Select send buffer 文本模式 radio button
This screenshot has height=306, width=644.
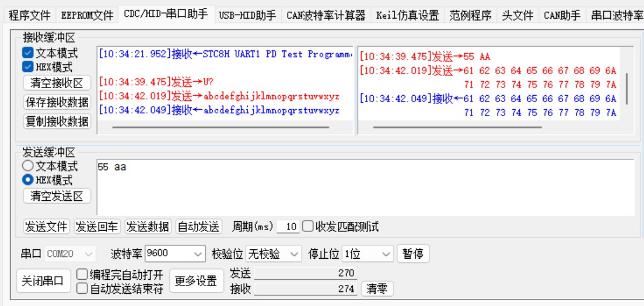click(28, 166)
